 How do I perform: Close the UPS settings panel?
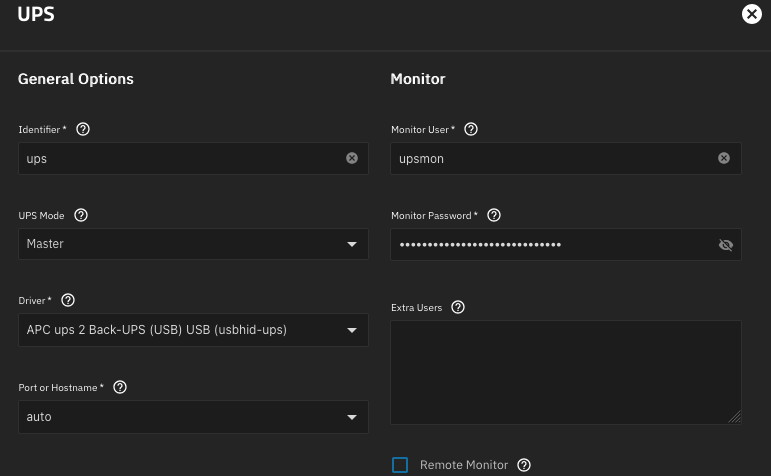[x=751, y=14]
